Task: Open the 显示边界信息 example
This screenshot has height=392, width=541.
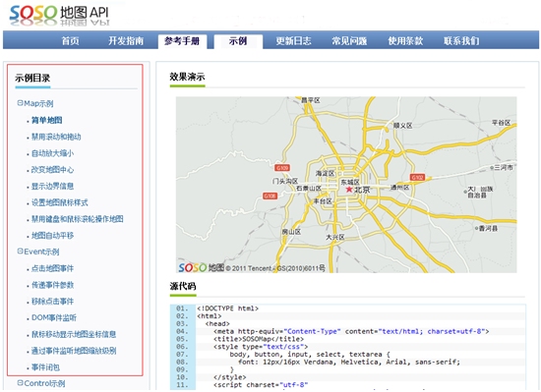Action: (x=52, y=187)
